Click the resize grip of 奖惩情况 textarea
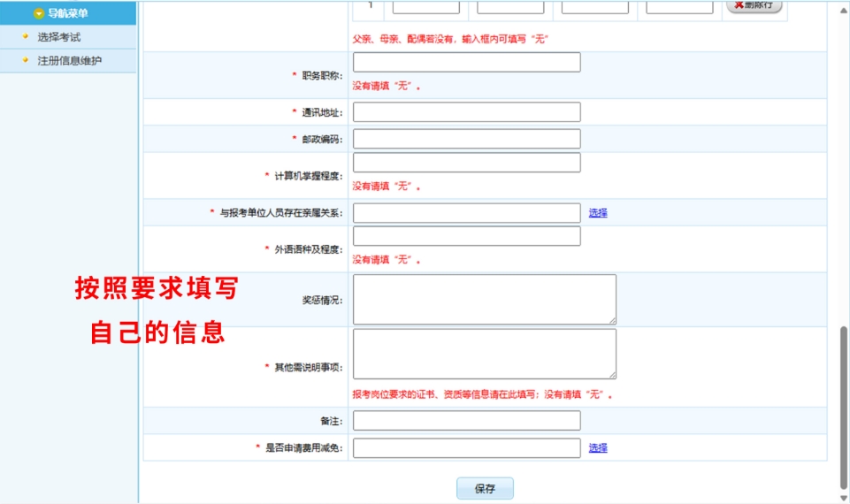The width and height of the screenshot is (850, 504). [612, 320]
